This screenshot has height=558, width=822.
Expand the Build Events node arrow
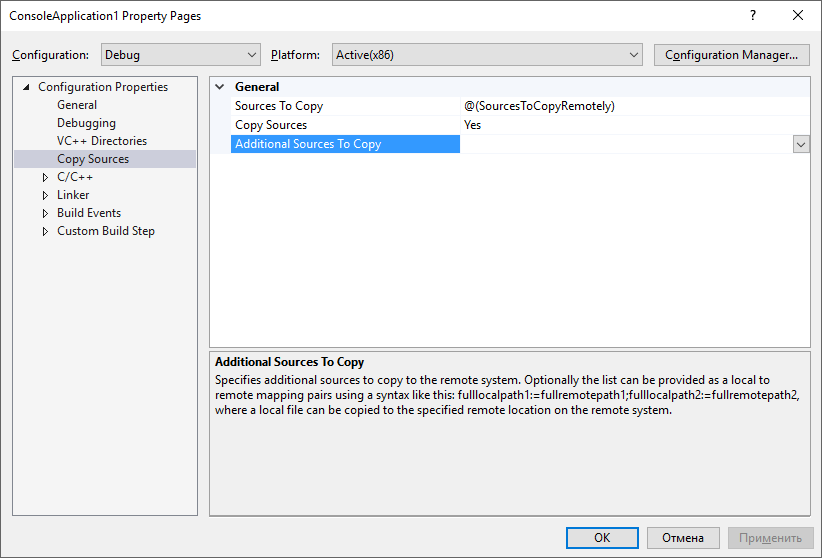click(x=45, y=213)
